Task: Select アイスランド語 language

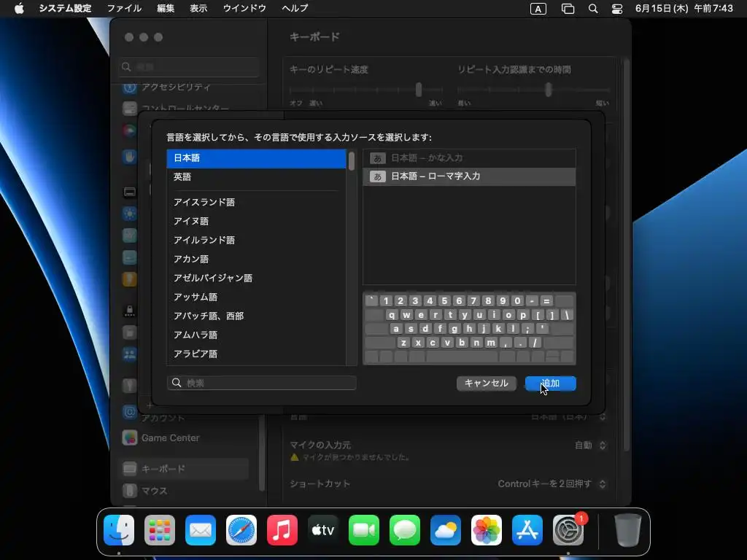Action: click(256, 203)
